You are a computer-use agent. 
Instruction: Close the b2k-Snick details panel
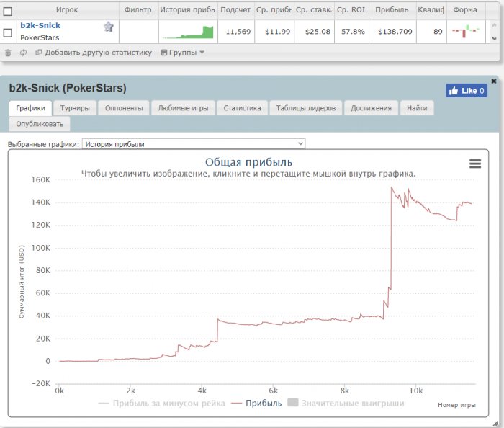pyautogui.click(x=494, y=81)
